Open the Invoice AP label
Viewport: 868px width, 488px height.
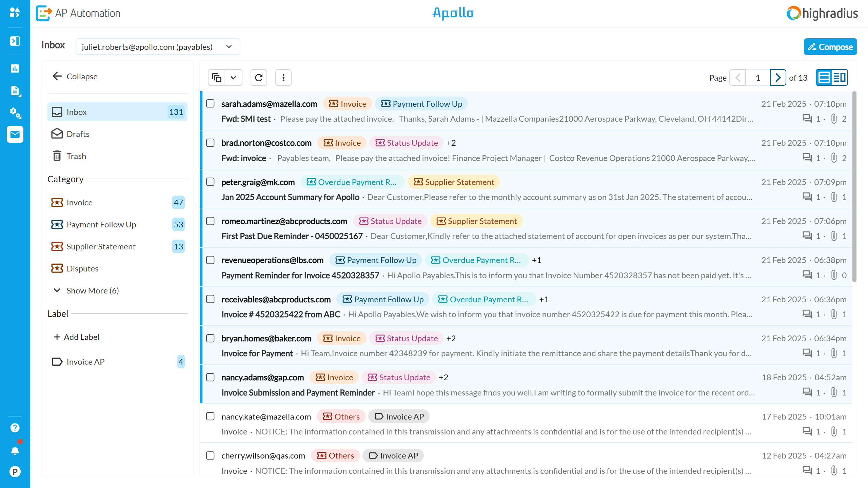click(x=117, y=362)
